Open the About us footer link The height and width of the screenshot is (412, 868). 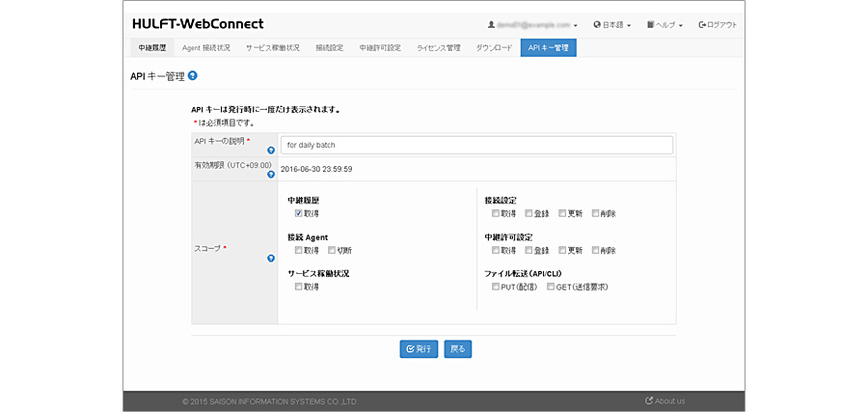click(x=665, y=401)
